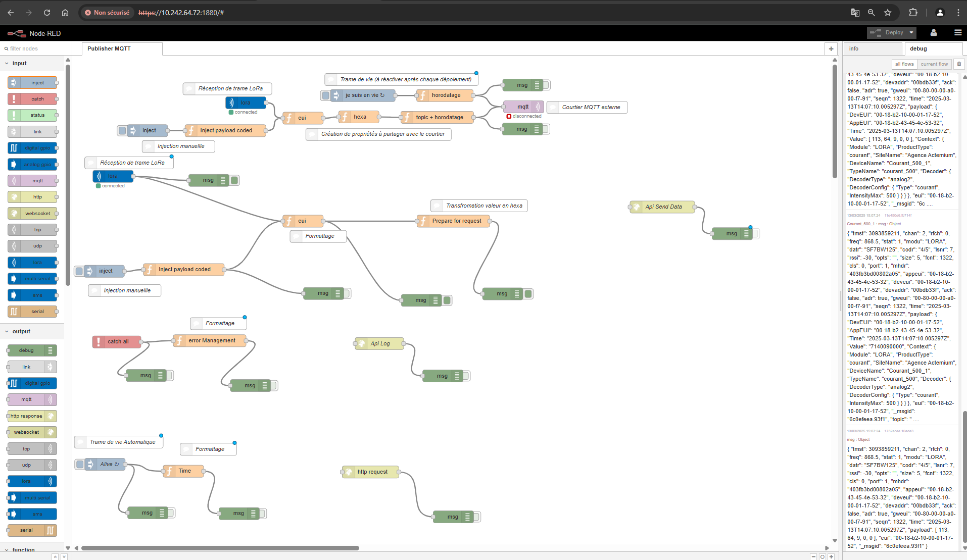This screenshot has width=967, height=560.
Task: Click zoom out button on canvas footer
Action: point(813,556)
